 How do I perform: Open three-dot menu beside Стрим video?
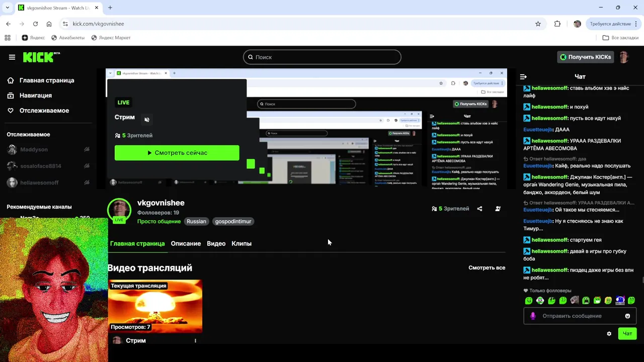[x=195, y=341]
